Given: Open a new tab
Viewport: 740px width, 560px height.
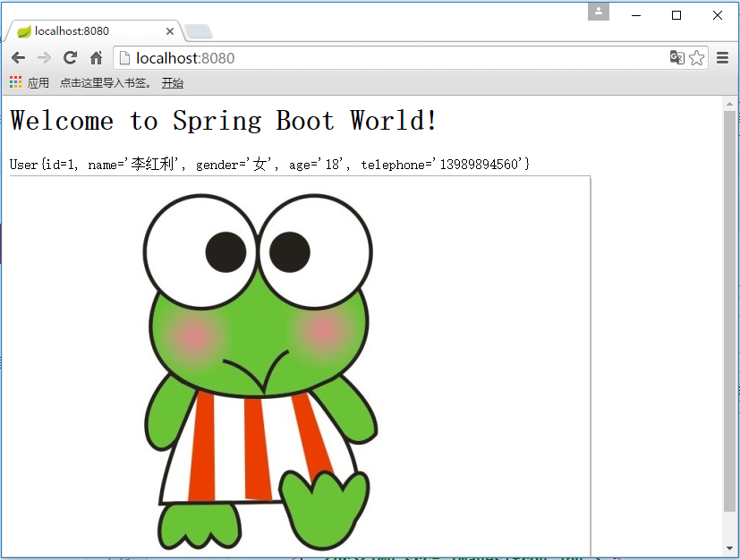Looking at the screenshot, I should tap(199, 31).
